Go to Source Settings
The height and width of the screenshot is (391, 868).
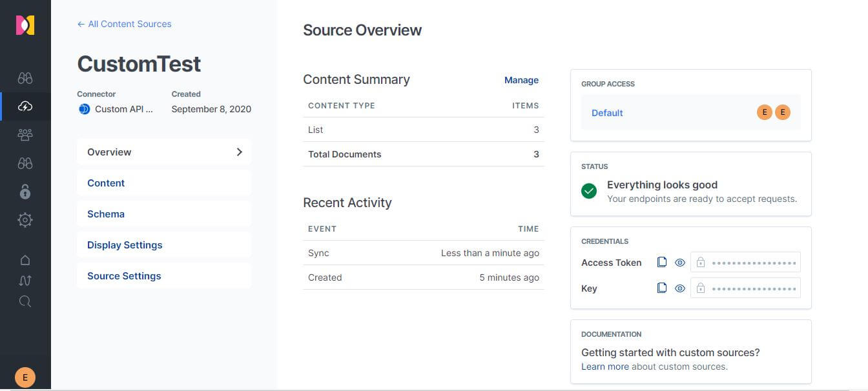coord(123,276)
